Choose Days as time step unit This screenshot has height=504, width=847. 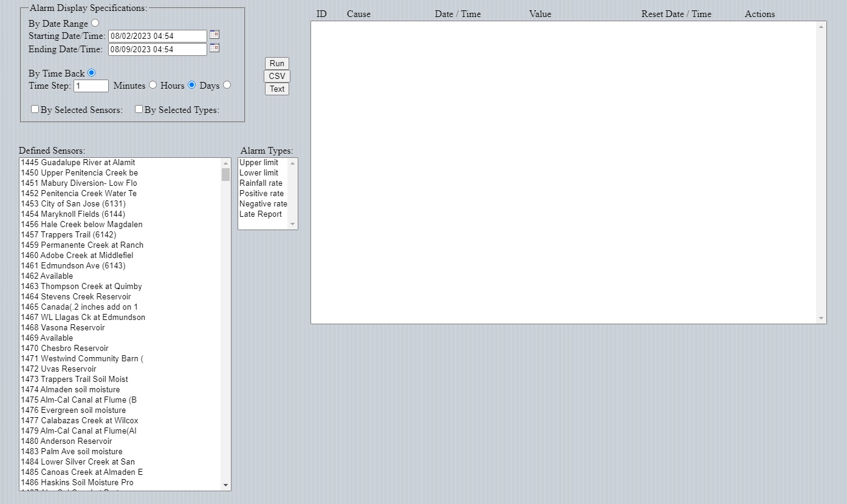click(x=227, y=85)
